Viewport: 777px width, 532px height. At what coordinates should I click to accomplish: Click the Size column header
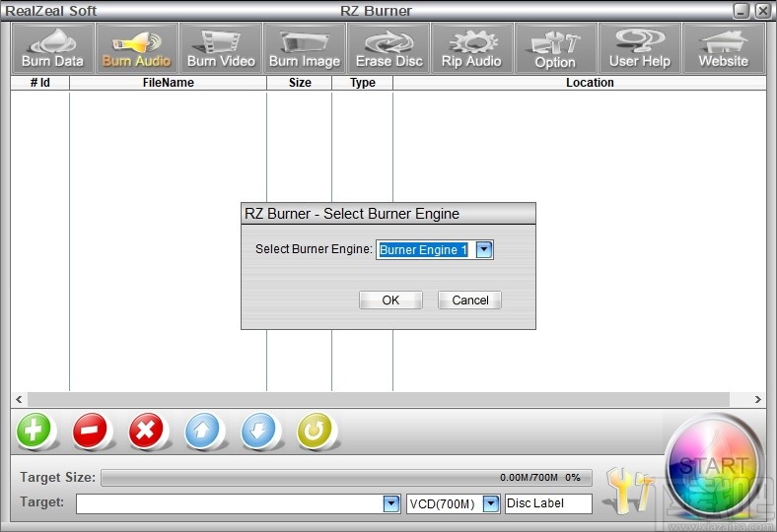click(x=300, y=83)
